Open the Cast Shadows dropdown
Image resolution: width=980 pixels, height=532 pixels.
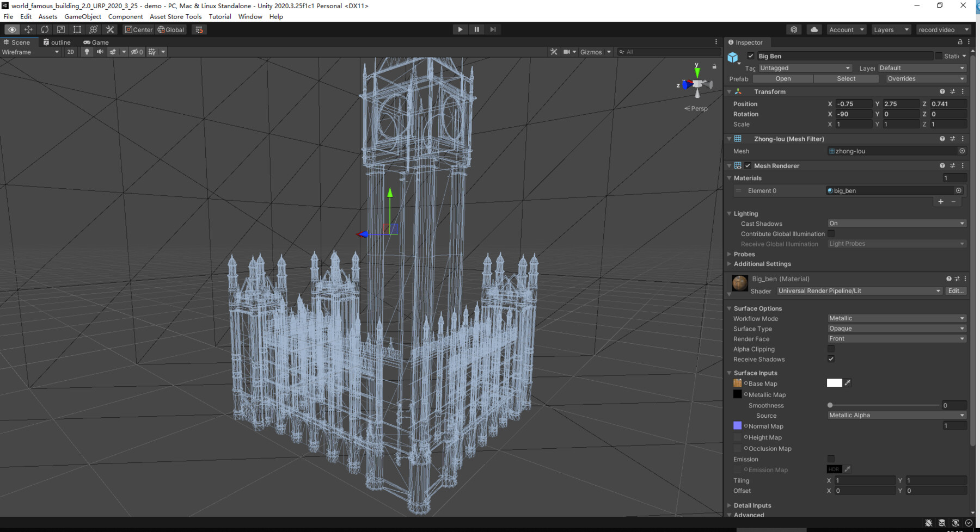[x=896, y=223]
